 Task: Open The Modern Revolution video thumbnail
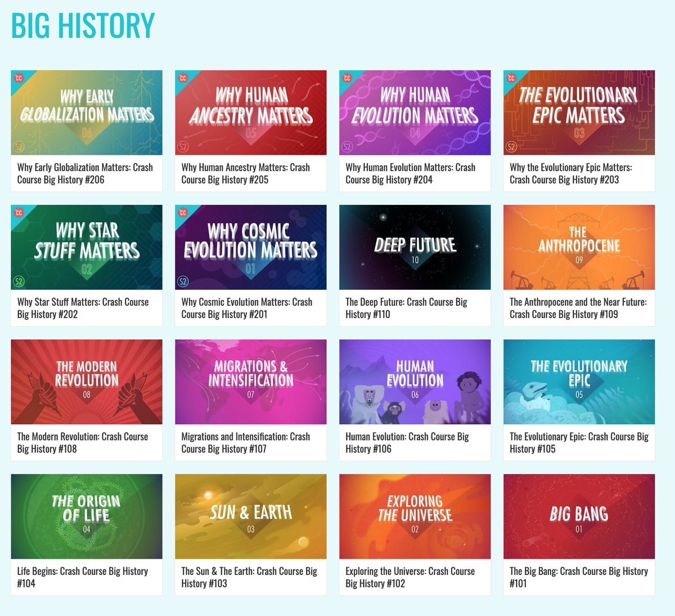(87, 382)
